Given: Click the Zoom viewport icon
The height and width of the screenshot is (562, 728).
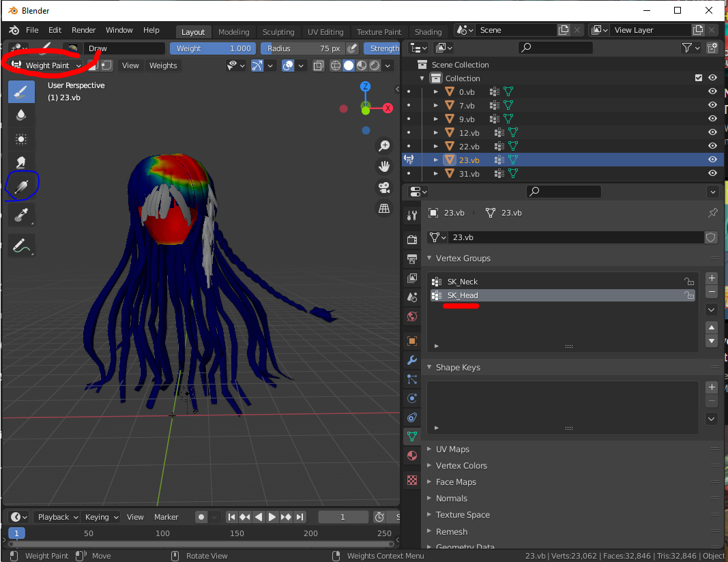Looking at the screenshot, I should (x=384, y=146).
